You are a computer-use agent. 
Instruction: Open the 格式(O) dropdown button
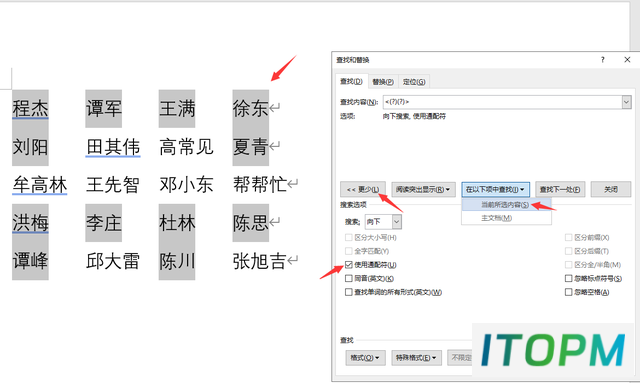(x=364, y=358)
